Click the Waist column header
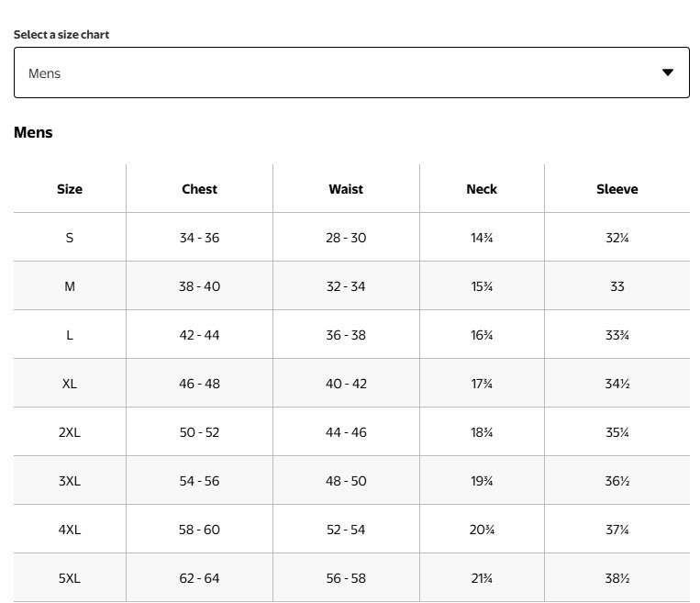This screenshot has height=603, width=700. [346, 189]
